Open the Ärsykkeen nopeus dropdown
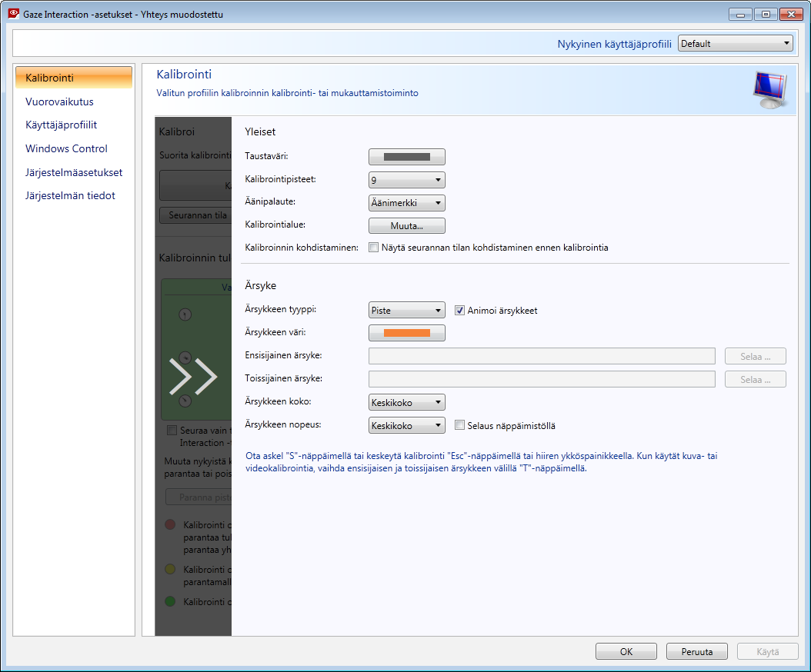 406,425
